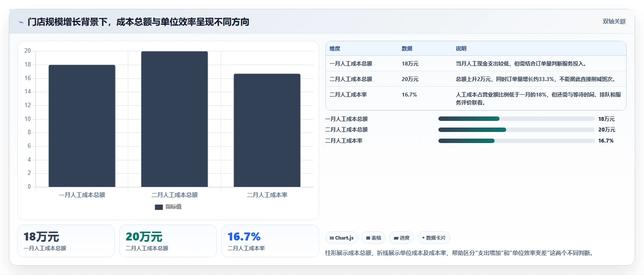Click the panel title 门店规模增长背景下
The image size is (644, 275).
(138, 22)
